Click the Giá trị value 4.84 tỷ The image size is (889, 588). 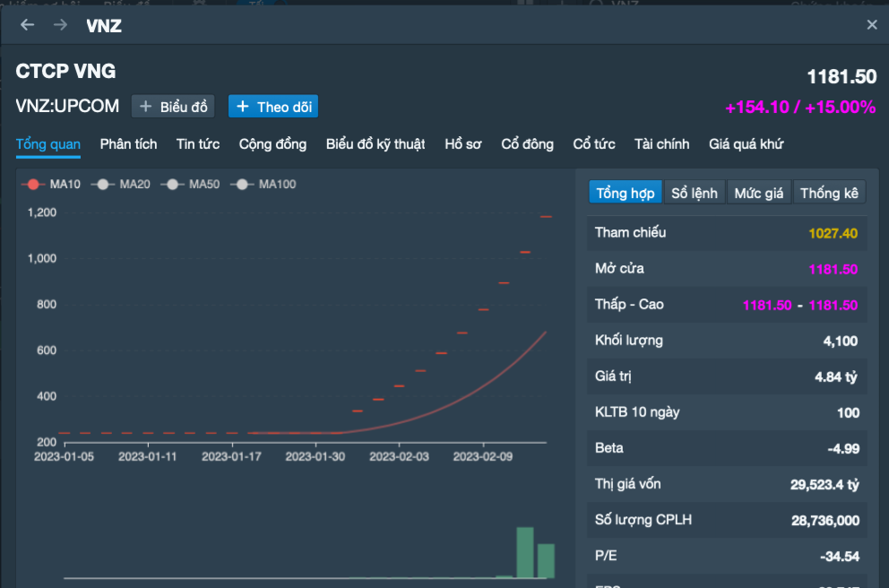coord(836,377)
